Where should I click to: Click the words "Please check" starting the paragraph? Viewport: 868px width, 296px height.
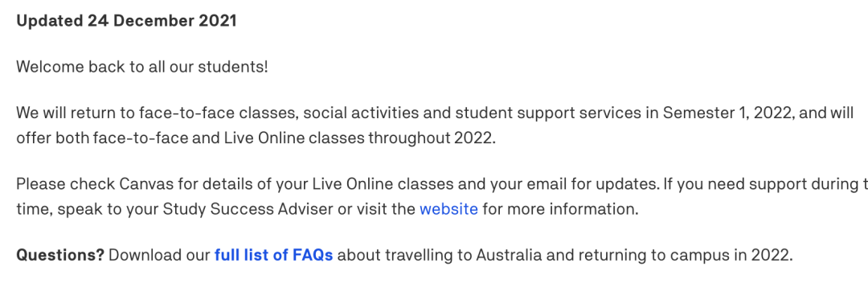[65, 183]
